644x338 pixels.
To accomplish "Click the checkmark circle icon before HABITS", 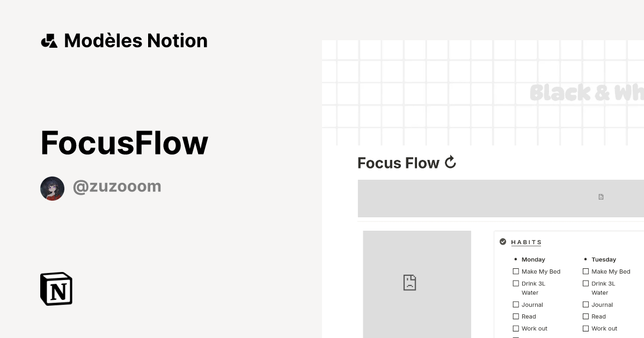I will point(503,241).
